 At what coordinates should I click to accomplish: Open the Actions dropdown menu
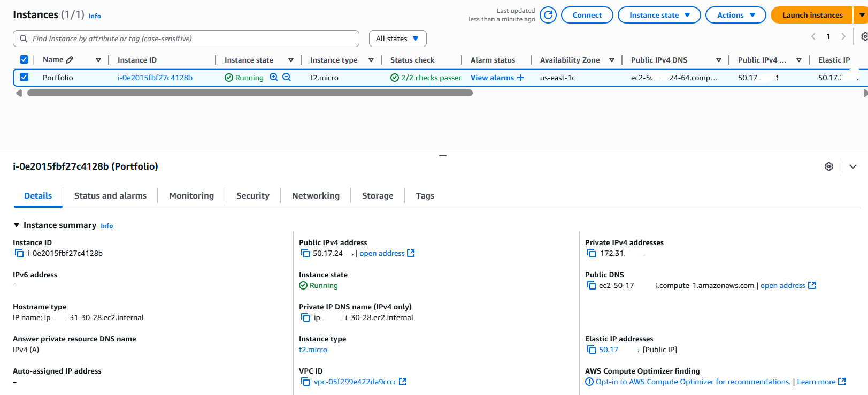[x=735, y=15]
